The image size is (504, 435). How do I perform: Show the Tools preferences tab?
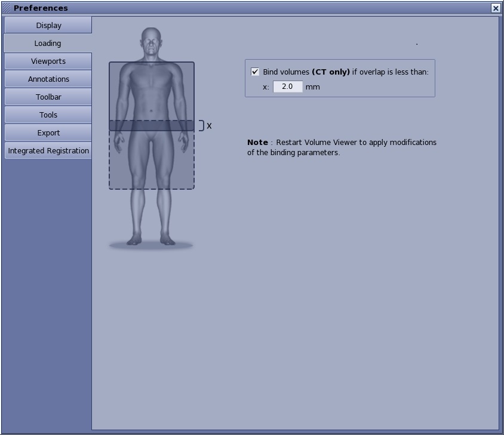click(x=48, y=115)
